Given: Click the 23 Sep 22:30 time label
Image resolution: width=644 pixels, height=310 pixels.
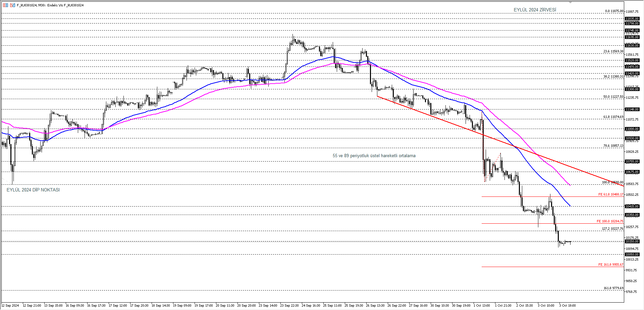Looking at the screenshot, I should click(x=289, y=306).
